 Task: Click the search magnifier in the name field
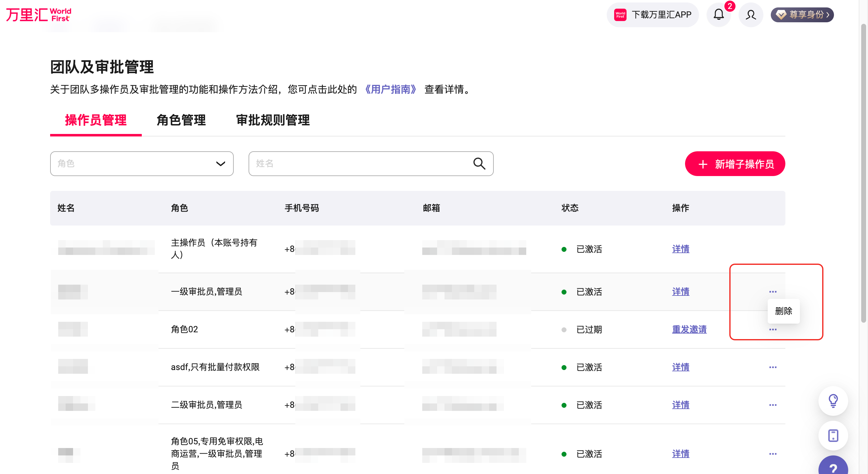[x=479, y=164]
